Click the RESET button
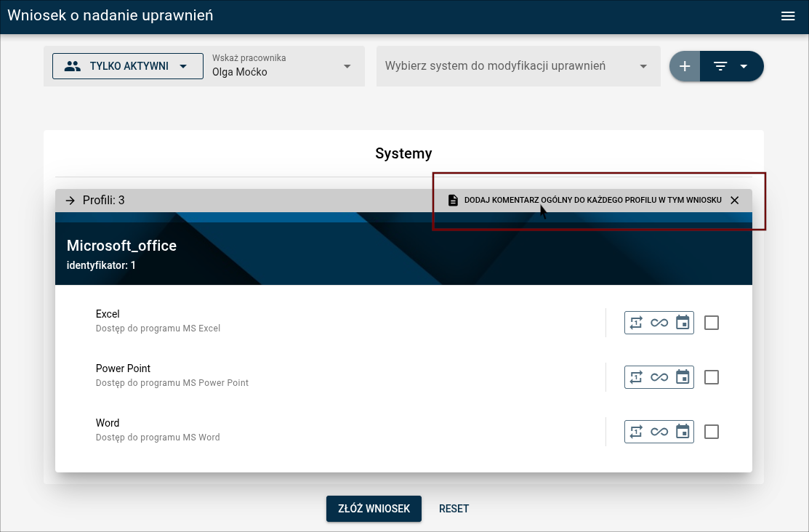This screenshot has width=809, height=532. pyautogui.click(x=454, y=509)
